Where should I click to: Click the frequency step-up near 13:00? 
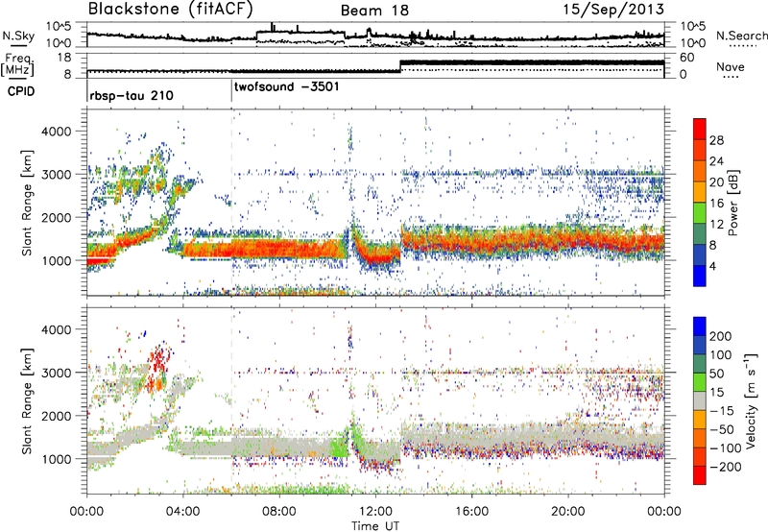click(x=400, y=66)
